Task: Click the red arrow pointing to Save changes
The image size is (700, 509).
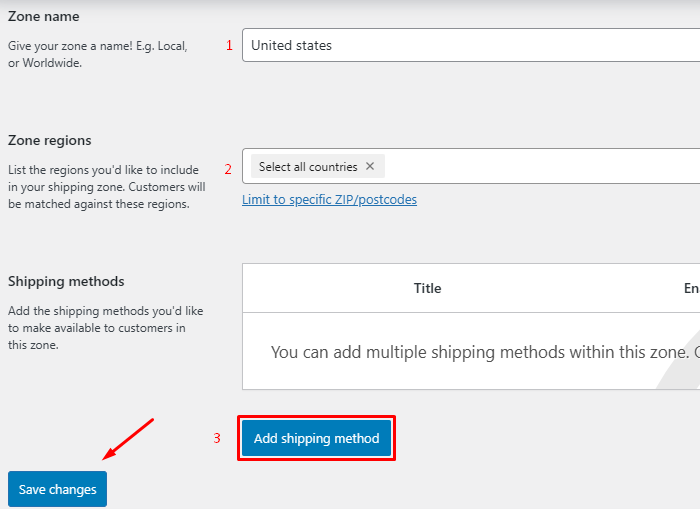Action: [128, 439]
